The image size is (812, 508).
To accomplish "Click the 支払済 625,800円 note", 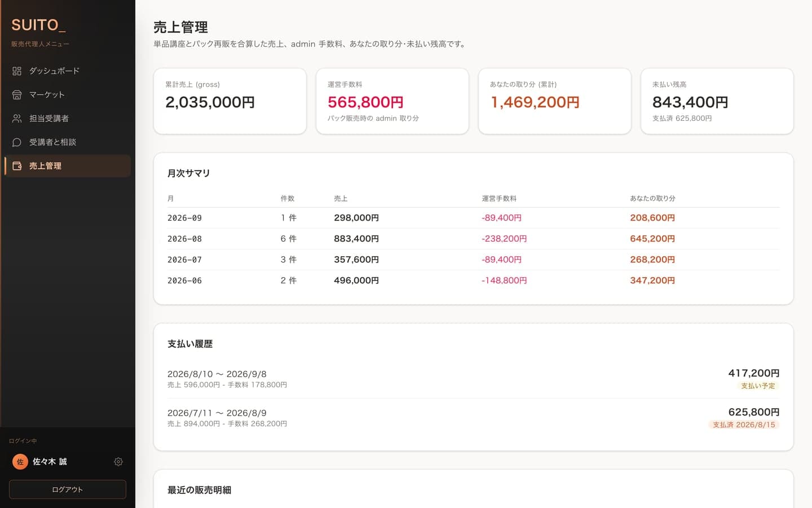I will coord(682,119).
